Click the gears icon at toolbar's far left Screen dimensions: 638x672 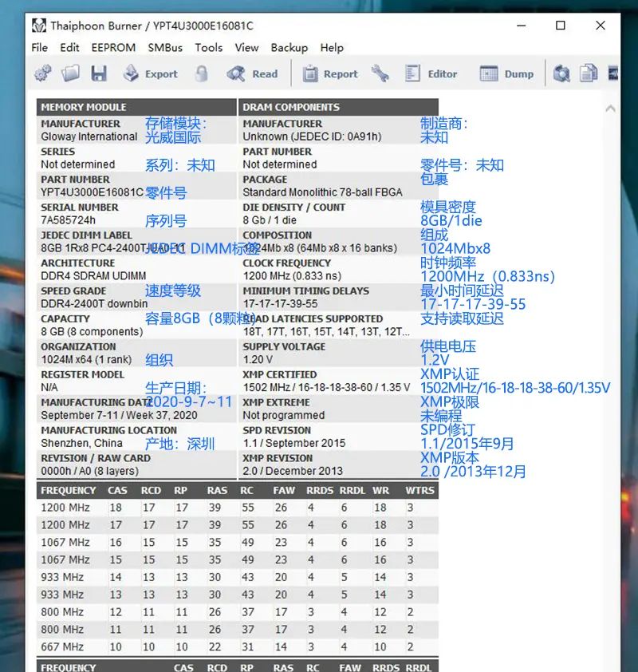[42, 73]
